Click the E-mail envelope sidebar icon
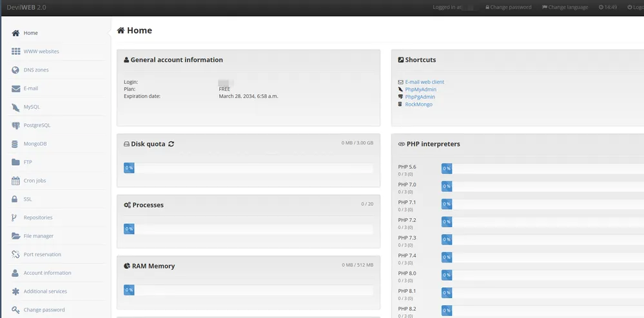This screenshot has height=318, width=644. (x=15, y=88)
